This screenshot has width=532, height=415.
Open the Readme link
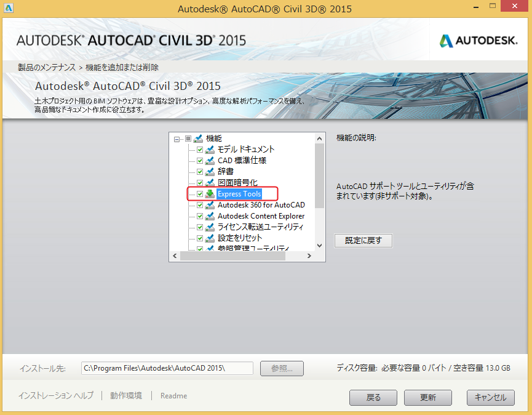tap(173, 396)
